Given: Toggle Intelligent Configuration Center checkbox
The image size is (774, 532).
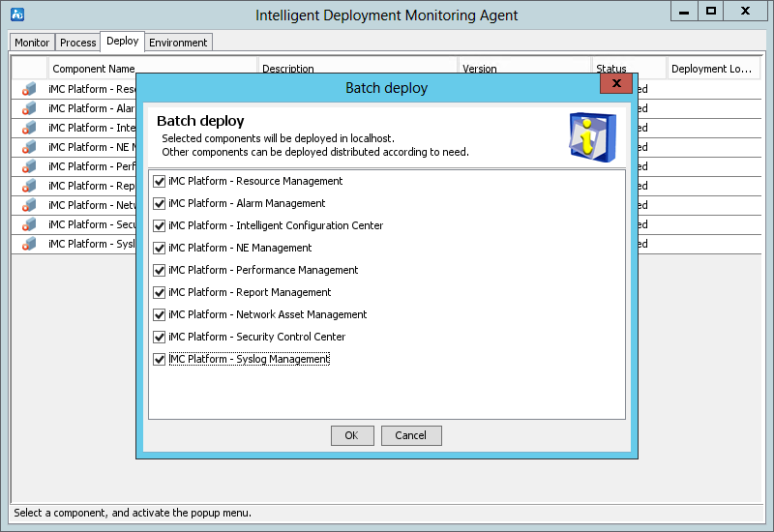Looking at the screenshot, I should point(159,226).
